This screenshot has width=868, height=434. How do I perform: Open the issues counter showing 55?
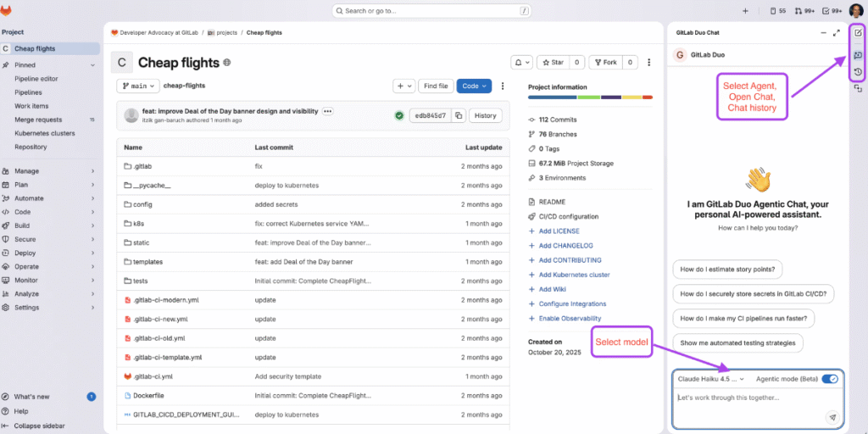[x=778, y=10]
